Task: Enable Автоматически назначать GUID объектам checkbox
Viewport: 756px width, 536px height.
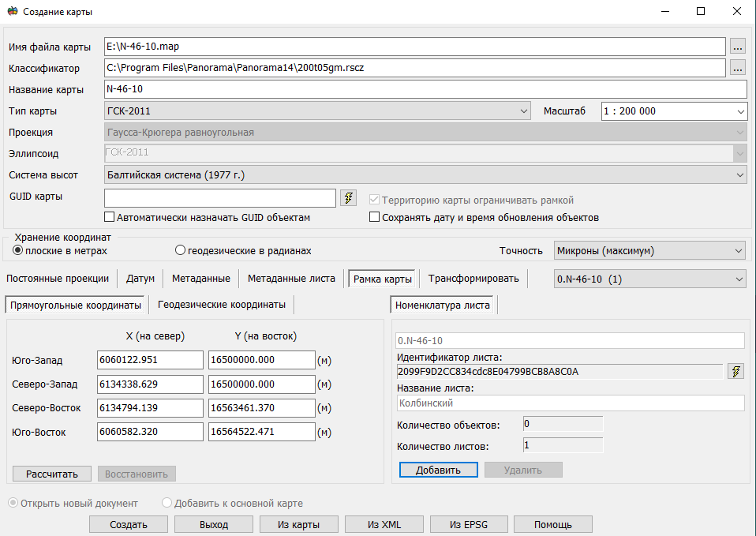Action: [110, 217]
